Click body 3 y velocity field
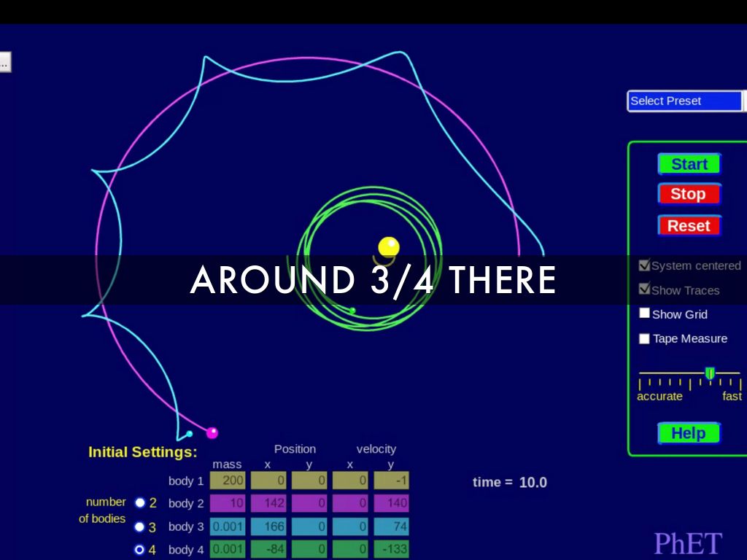 click(391, 526)
